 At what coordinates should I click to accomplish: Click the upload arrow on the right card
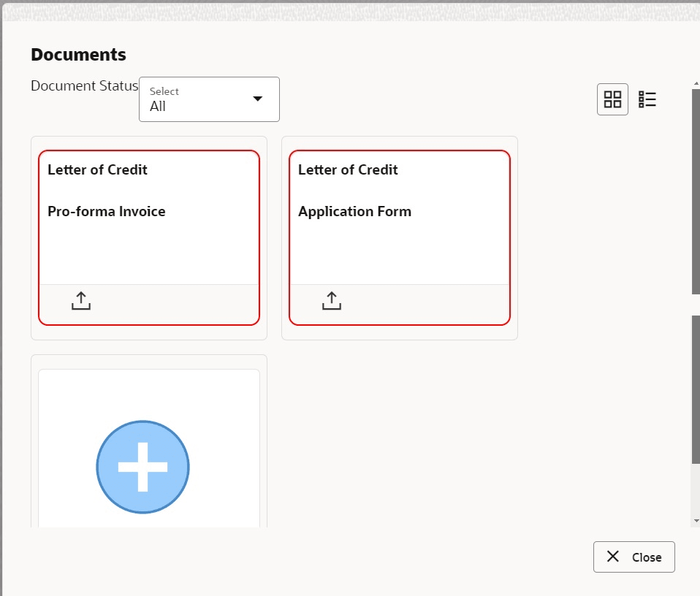(331, 299)
